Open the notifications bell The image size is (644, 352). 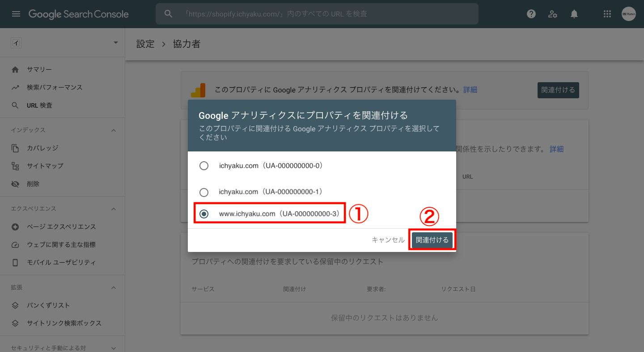coord(574,14)
